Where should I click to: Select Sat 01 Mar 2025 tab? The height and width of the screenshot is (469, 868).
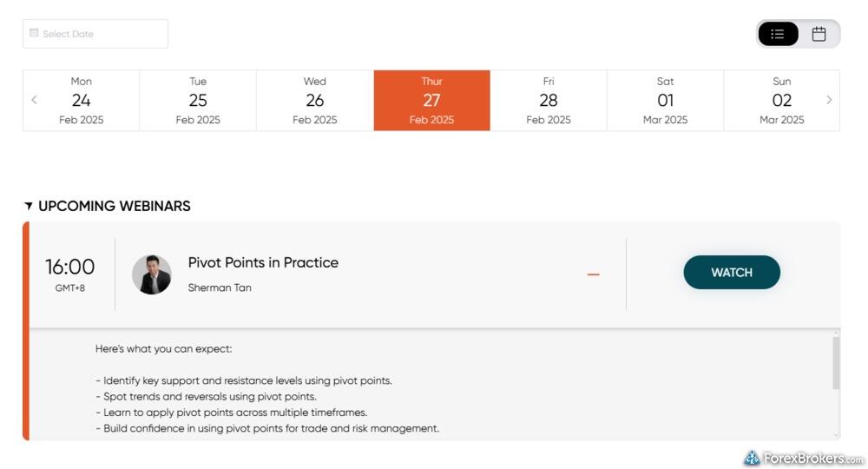666,100
